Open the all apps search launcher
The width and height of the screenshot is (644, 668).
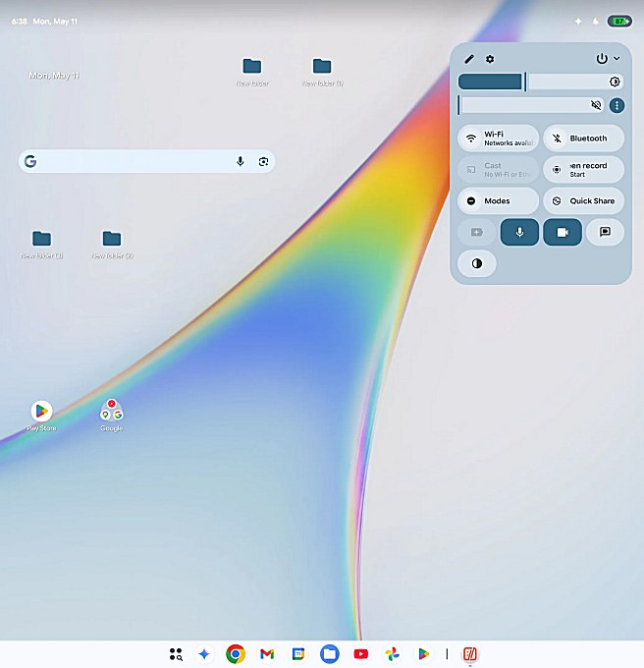click(176, 654)
